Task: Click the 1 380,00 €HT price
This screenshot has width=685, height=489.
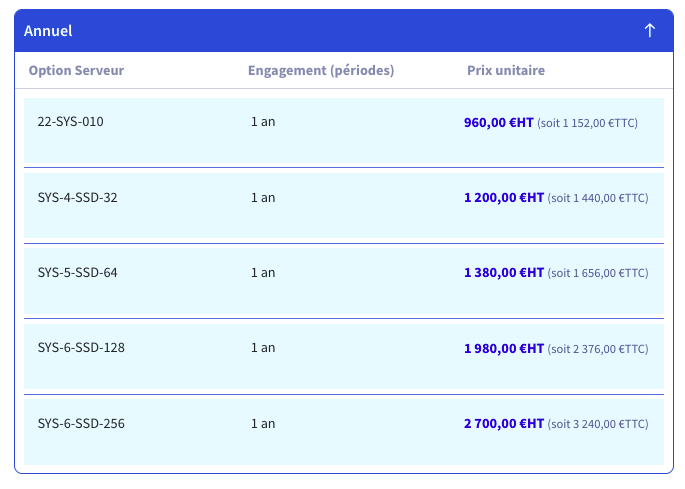Action: point(504,273)
